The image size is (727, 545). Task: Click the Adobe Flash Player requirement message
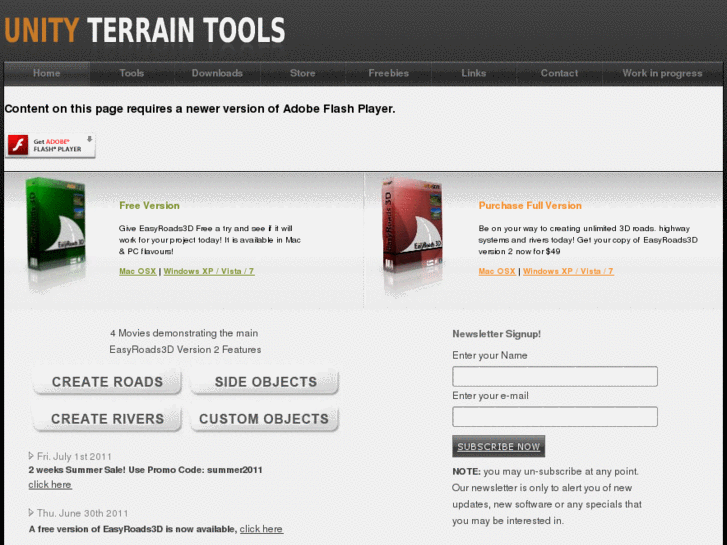tap(200, 109)
